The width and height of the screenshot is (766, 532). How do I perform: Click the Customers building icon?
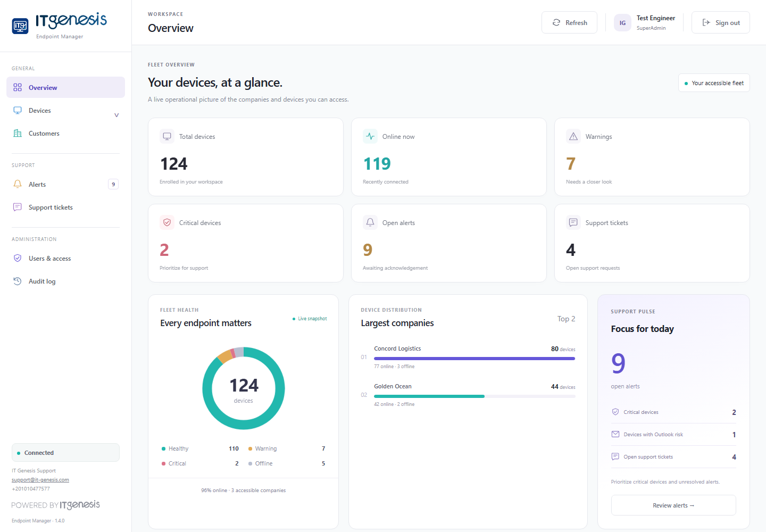[x=18, y=133]
